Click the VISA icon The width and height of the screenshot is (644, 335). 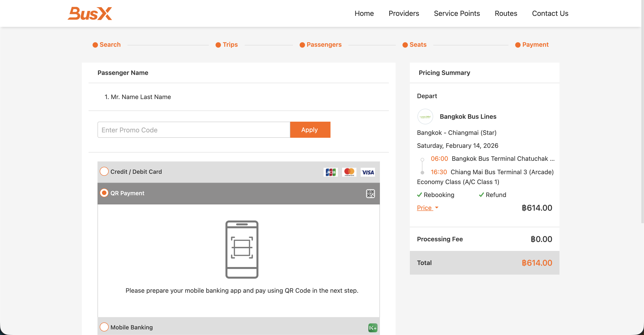367,172
